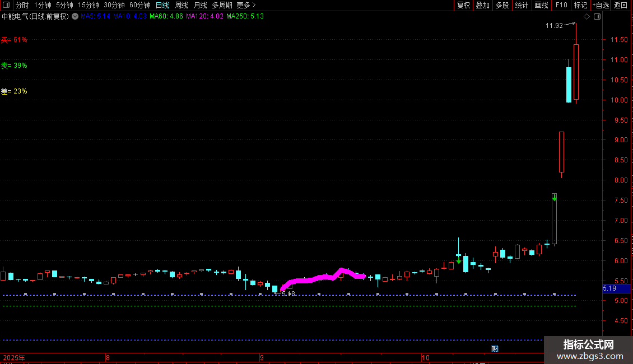This screenshot has height=364, width=633.
Task: Toggle the left side panel icon
Action: 6,5
